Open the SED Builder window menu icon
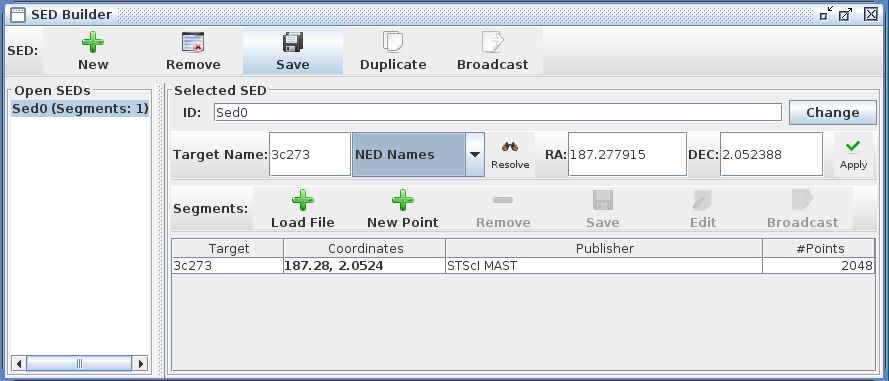 click(x=18, y=14)
